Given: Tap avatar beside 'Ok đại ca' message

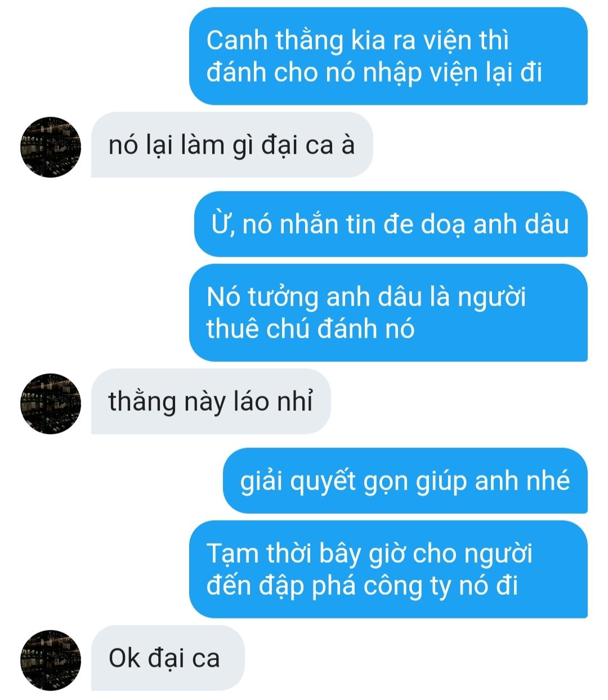Looking at the screenshot, I should pos(51,660).
